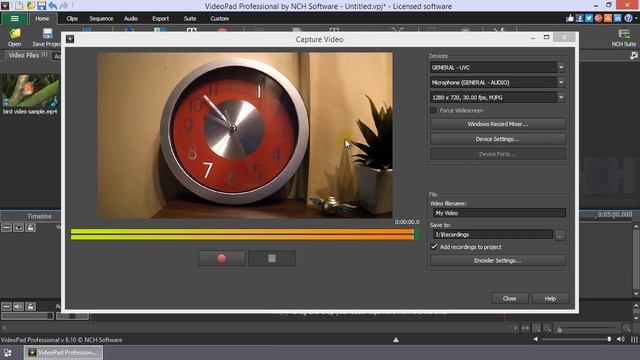Open the 1280 x 720 format dropdown
The image size is (640, 360).
point(498,98)
